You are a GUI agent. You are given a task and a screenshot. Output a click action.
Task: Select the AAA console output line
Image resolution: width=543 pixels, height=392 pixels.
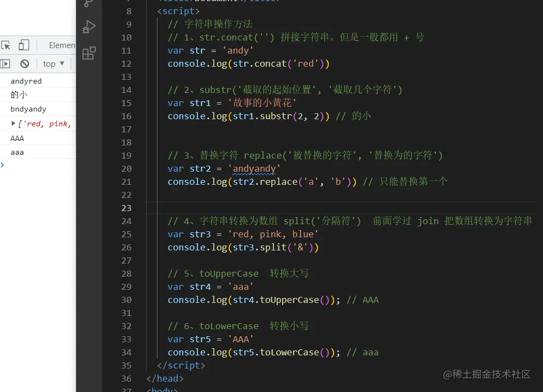pyautogui.click(x=17, y=138)
